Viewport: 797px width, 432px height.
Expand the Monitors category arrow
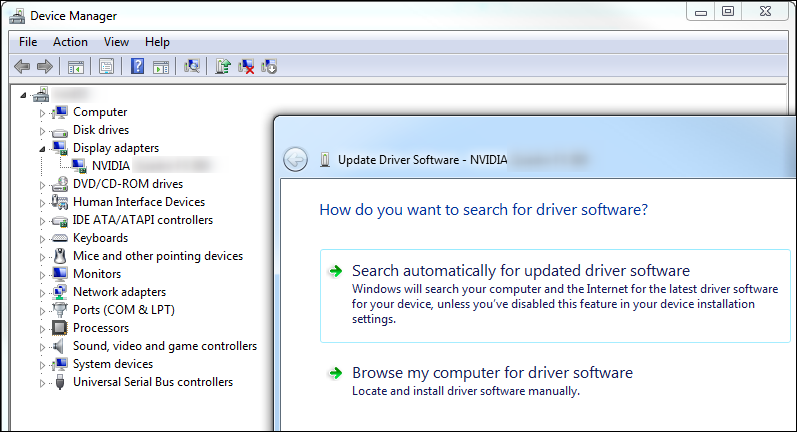click(x=42, y=275)
